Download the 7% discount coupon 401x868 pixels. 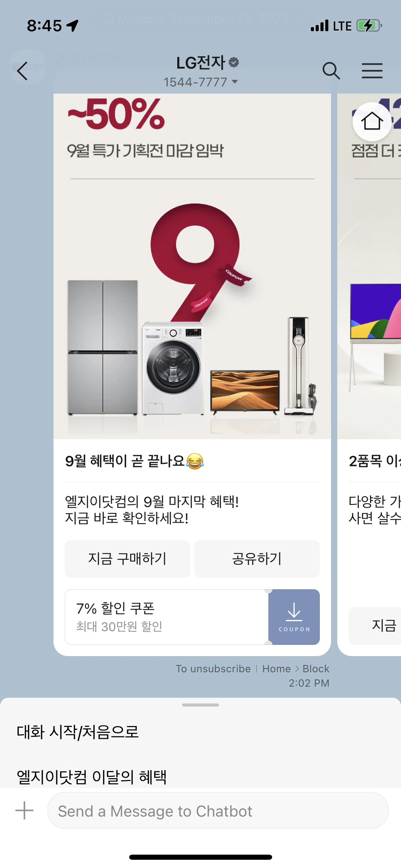pyautogui.click(x=294, y=617)
